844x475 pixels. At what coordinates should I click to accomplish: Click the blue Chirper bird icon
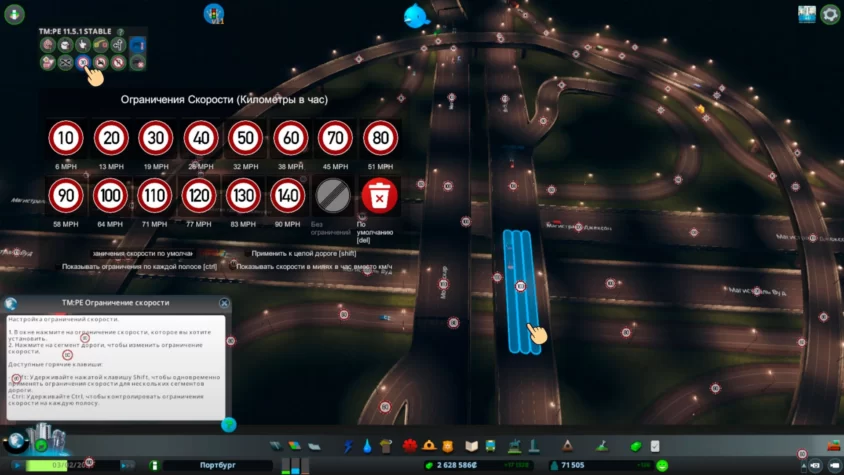tap(416, 16)
